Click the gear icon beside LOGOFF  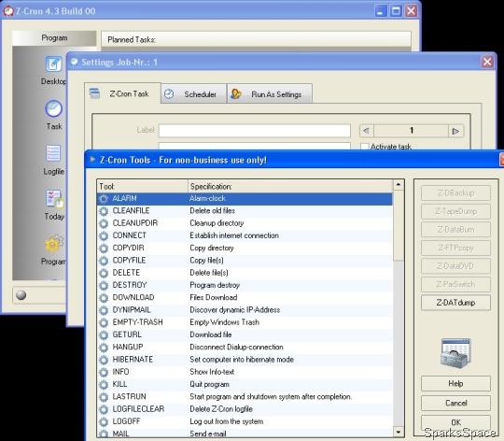coord(104,422)
